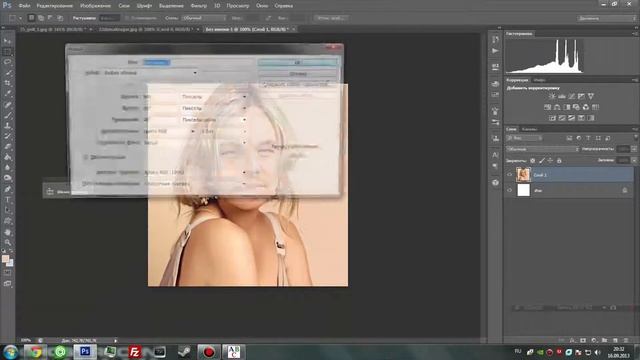Lock all layer attributes
This screenshot has height=360, width=640.
tap(559, 160)
